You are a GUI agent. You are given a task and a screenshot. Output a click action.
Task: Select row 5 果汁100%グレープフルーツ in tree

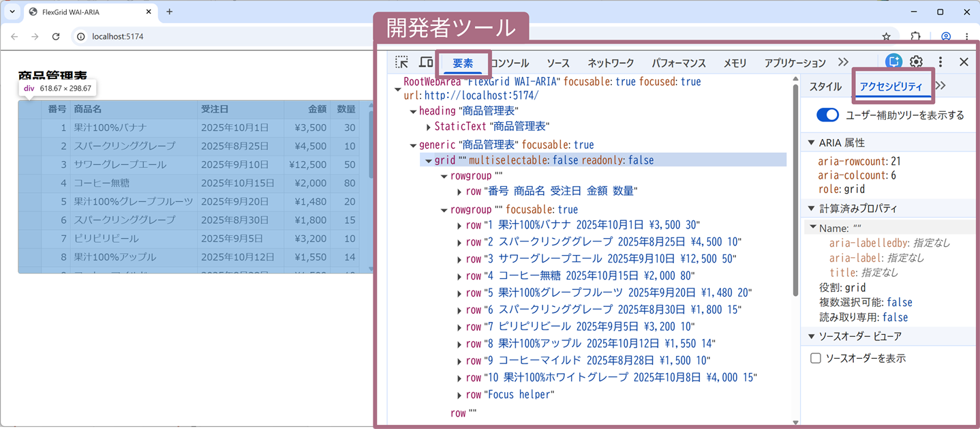click(x=609, y=293)
